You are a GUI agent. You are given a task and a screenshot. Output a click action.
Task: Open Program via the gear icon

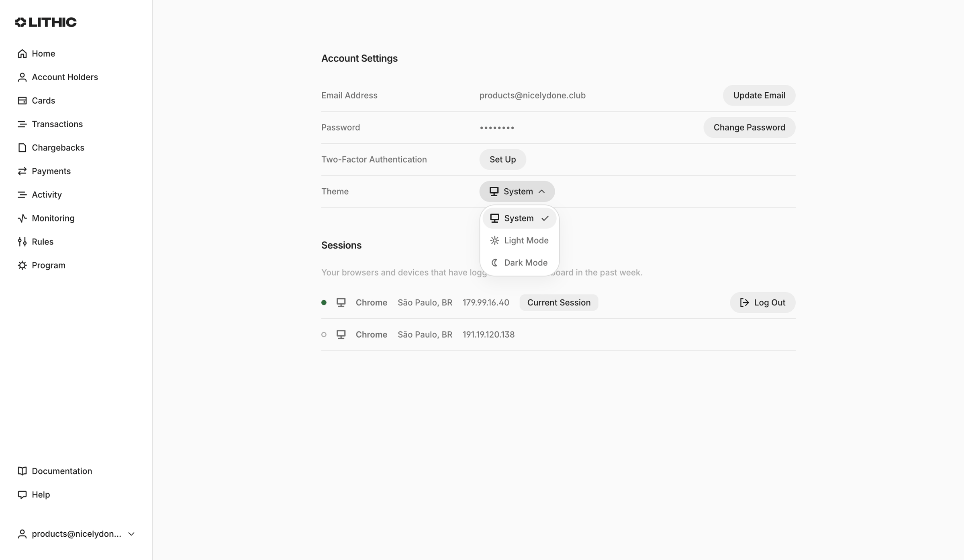coord(22,265)
